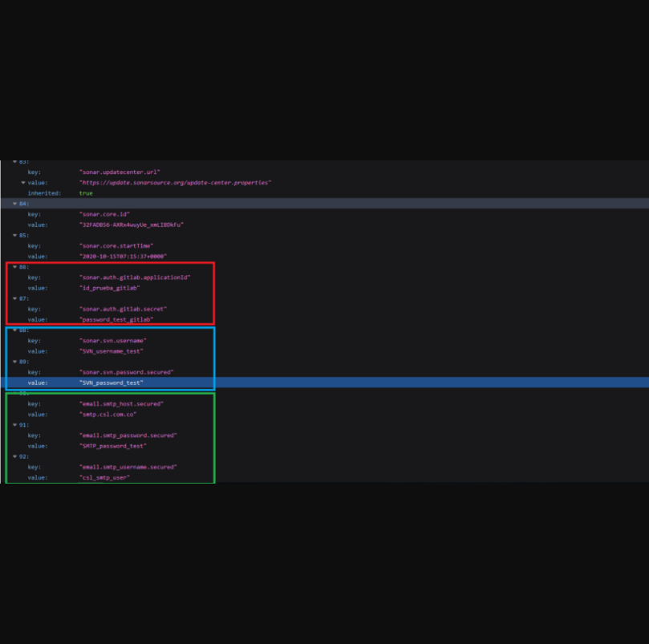Select the "sonar.auth.gitlab.applicationId" key
This screenshot has height=644, width=649.
pyautogui.click(x=135, y=277)
